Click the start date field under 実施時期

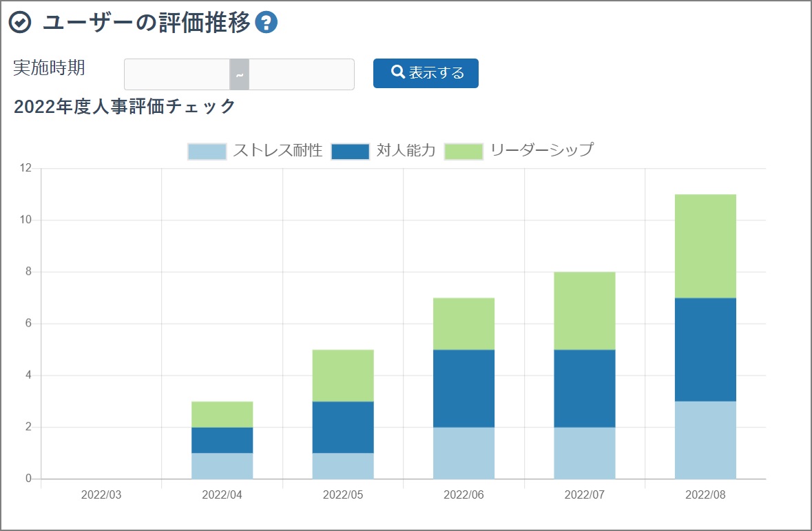176,74
